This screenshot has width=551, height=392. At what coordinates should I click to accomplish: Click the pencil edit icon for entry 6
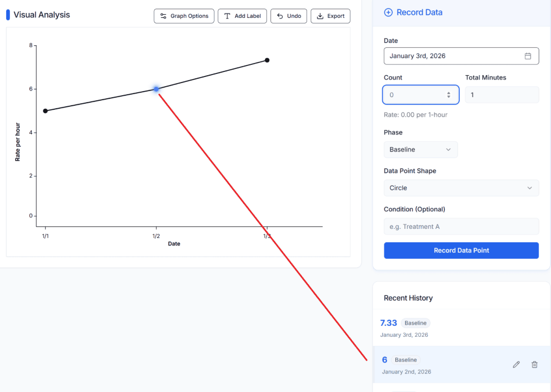click(x=516, y=365)
